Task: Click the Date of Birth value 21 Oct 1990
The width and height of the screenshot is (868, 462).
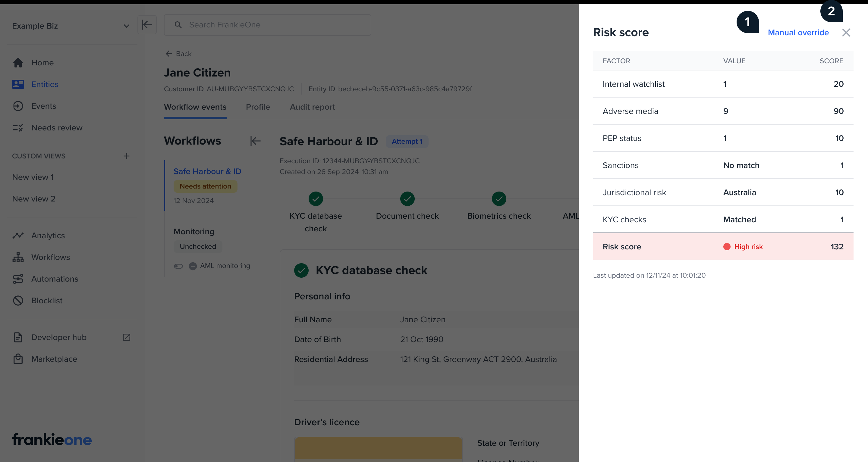Action: point(422,339)
